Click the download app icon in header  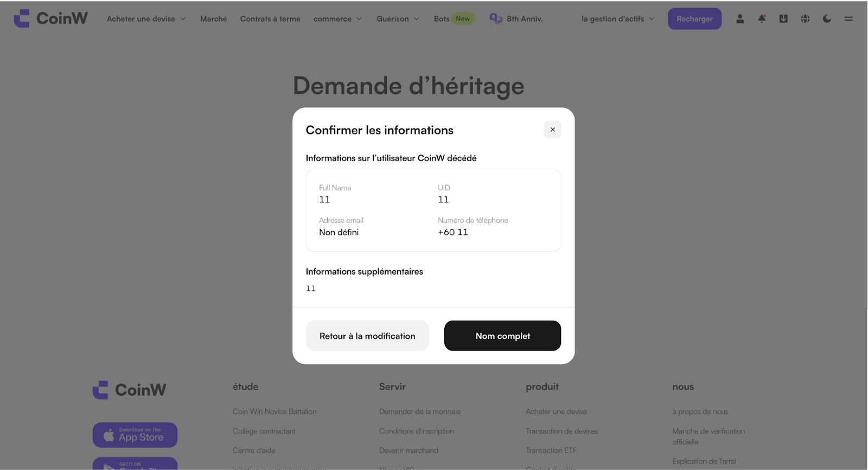[783, 18]
